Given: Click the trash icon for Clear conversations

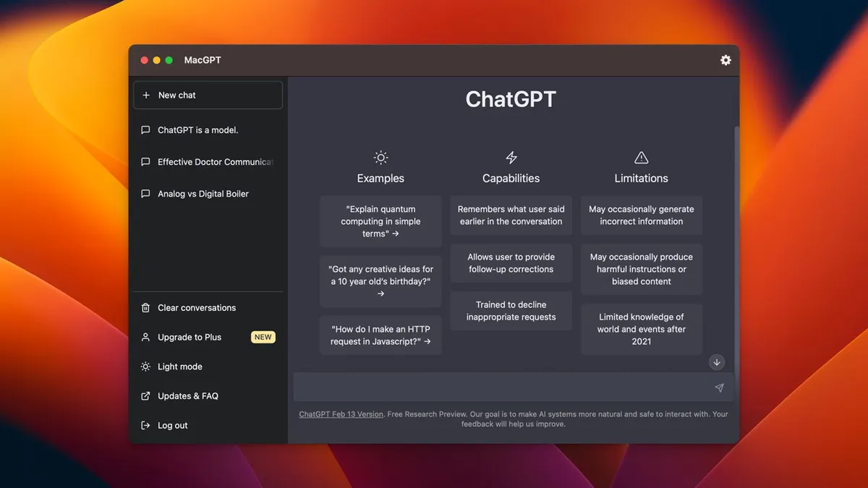Looking at the screenshot, I should pyautogui.click(x=145, y=308).
